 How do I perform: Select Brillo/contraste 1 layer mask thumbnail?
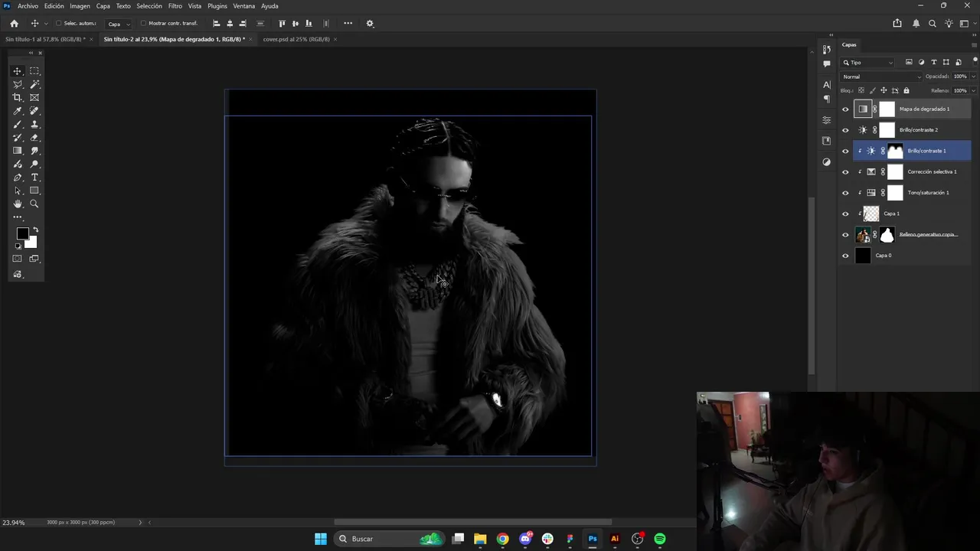click(x=894, y=151)
